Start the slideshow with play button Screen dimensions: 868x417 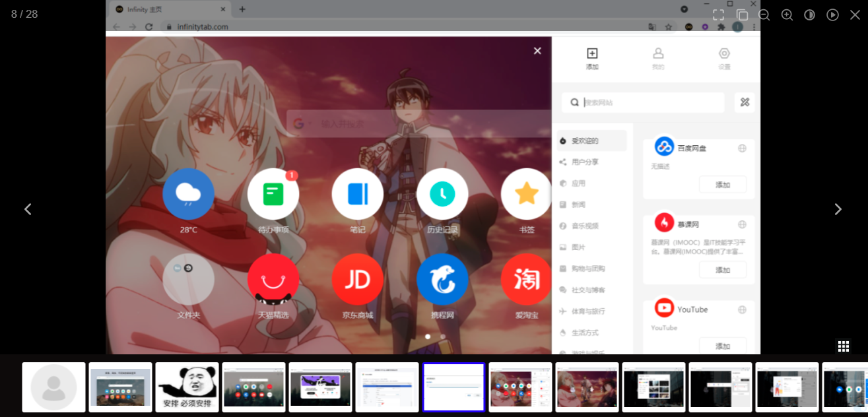point(832,15)
